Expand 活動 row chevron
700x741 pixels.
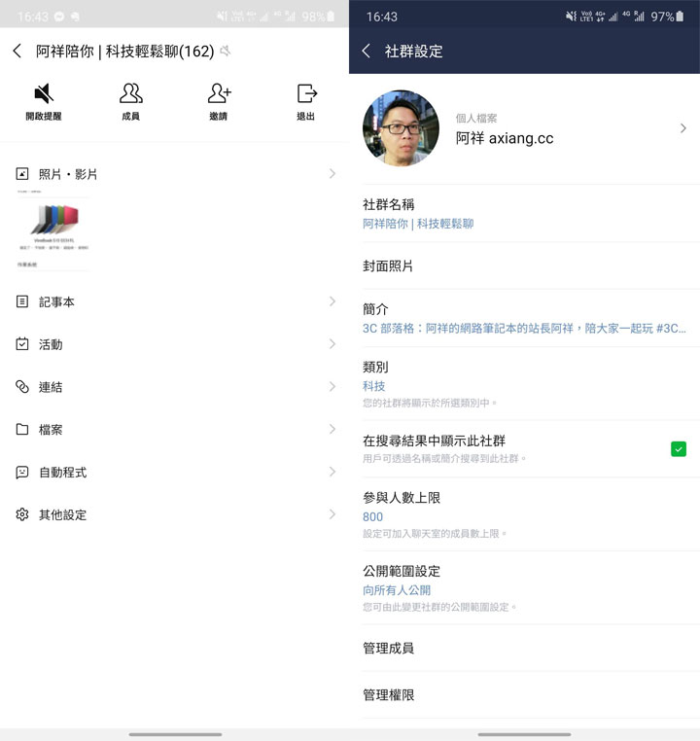point(332,344)
